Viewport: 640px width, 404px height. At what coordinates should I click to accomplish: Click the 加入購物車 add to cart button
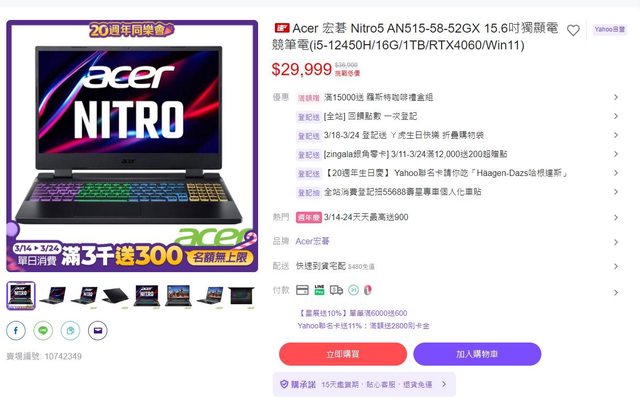[x=477, y=354]
